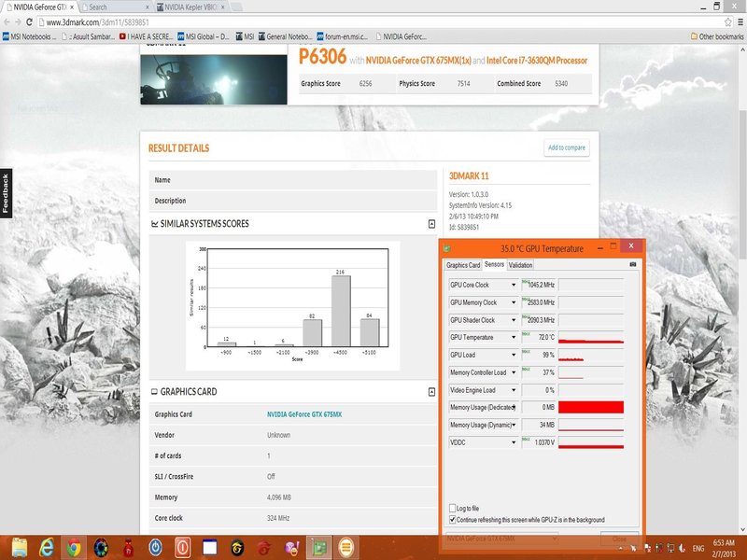
Task: Open File Explorer from the taskbar
Action: pyautogui.click(x=20, y=548)
